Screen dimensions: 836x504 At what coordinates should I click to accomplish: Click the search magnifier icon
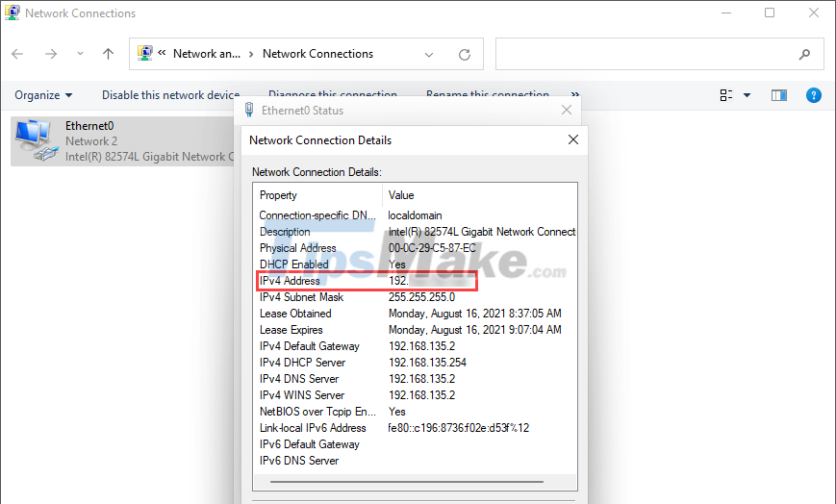pos(804,54)
